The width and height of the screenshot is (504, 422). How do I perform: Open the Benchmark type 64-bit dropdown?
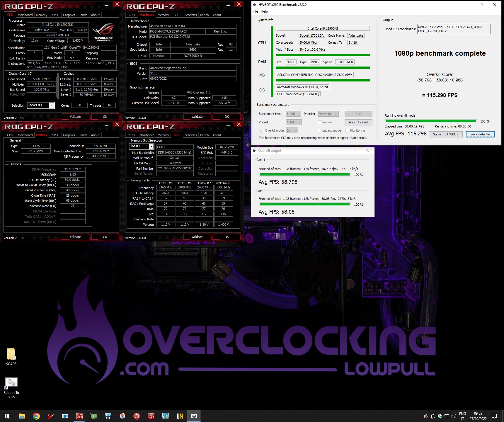[293, 114]
